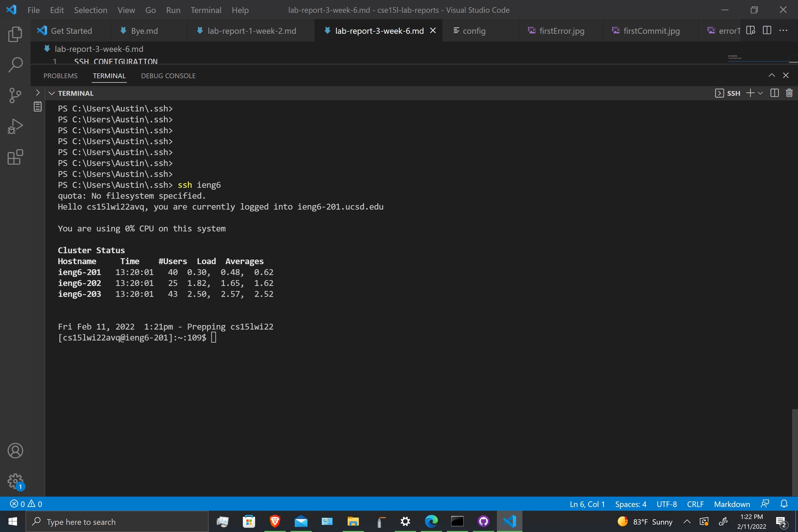The image size is (798, 532).
Task: Open the Go menu
Action: click(151, 10)
